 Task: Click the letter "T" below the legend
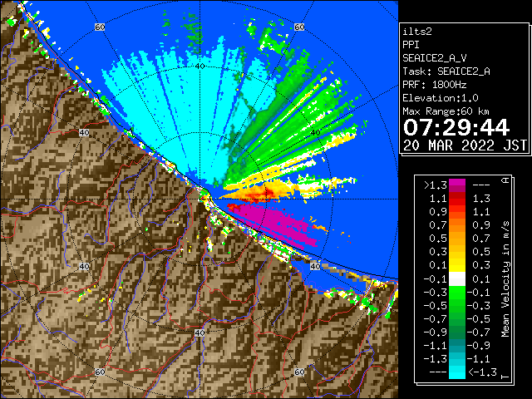coord(505,377)
